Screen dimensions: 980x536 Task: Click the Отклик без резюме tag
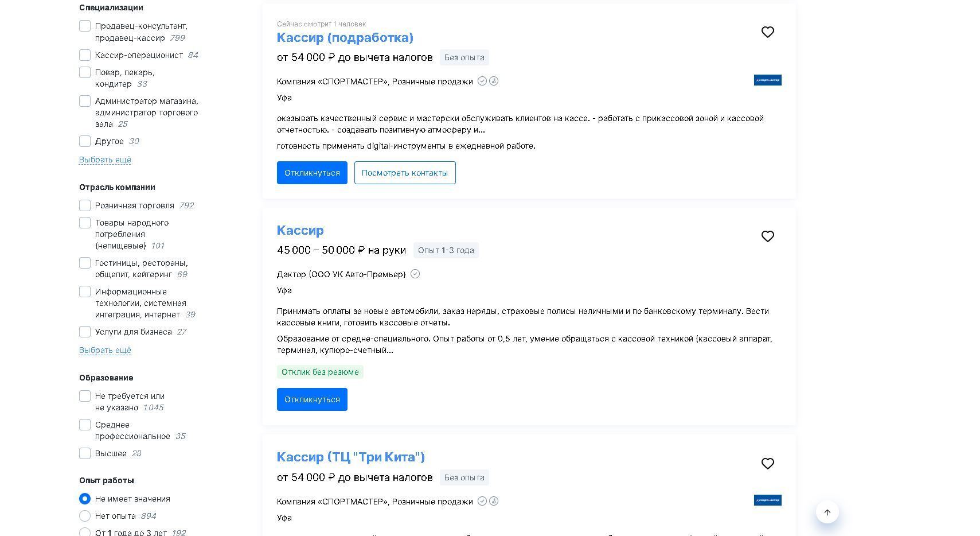coord(320,372)
